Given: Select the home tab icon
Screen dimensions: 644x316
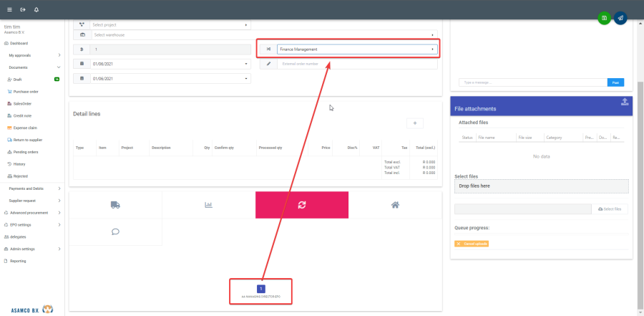Looking at the screenshot, I should [394, 205].
